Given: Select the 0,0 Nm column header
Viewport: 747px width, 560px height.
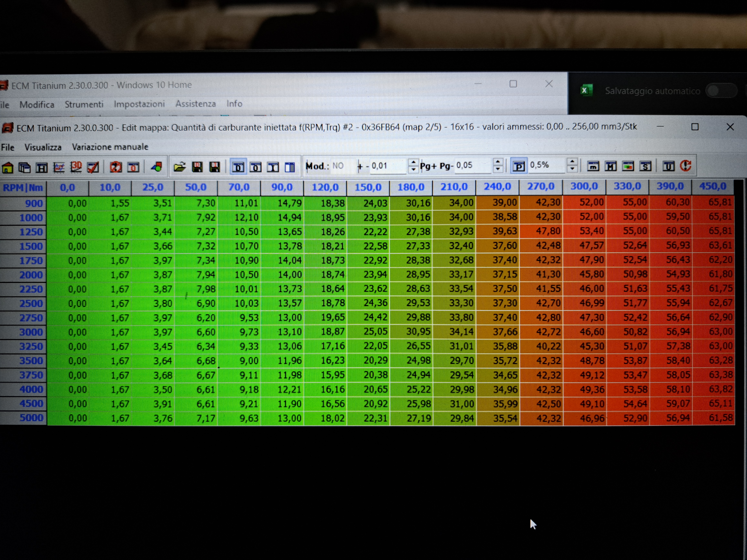Looking at the screenshot, I should (x=68, y=188).
